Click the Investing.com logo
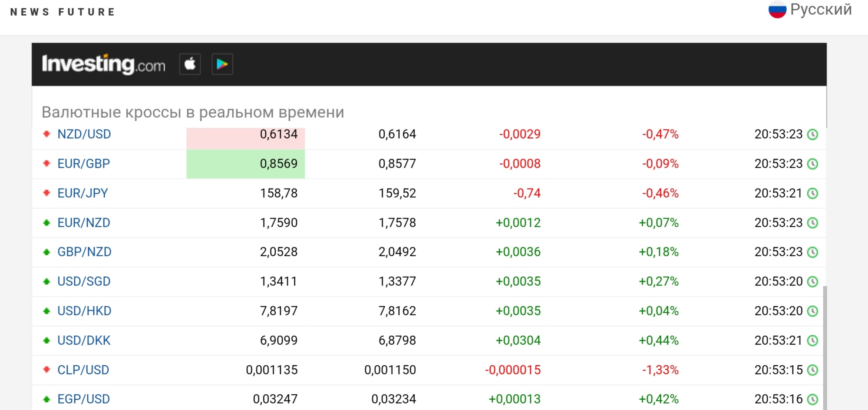The height and width of the screenshot is (410, 868). pos(103,64)
